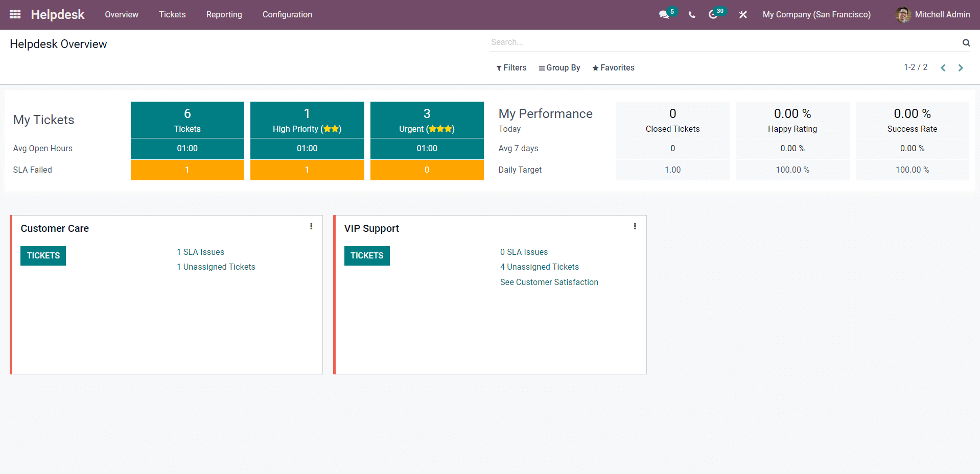Image resolution: width=980 pixels, height=474 pixels.
Task: Click the debug tools cross icon
Action: click(x=743, y=15)
